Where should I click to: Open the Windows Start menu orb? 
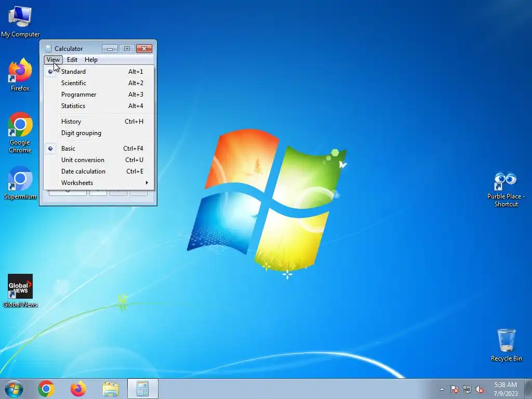(x=14, y=389)
